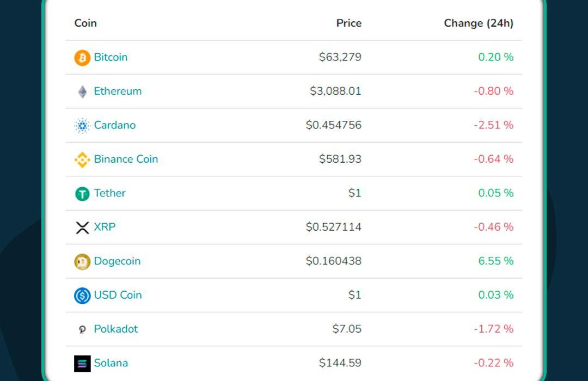Screen dimensions: 588x381
Task: Click the yellow Binance Coin icon
Action: pyautogui.click(x=82, y=160)
